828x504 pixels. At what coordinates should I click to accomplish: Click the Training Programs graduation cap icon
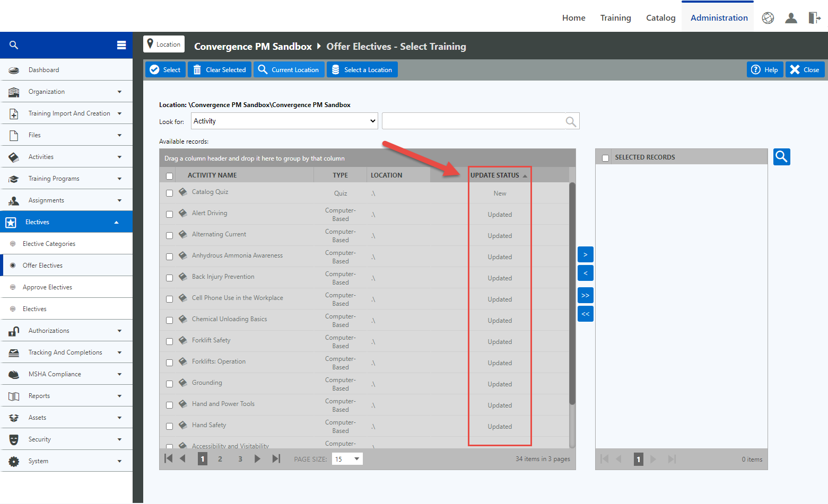tap(14, 179)
